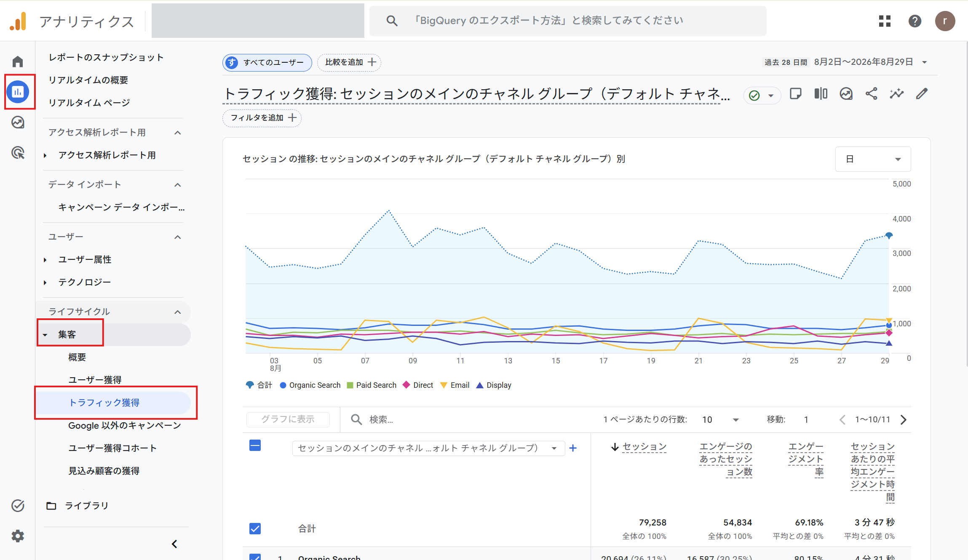Open rows per page dropdown
The width and height of the screenshot is (968, 560).
(720, 419)
